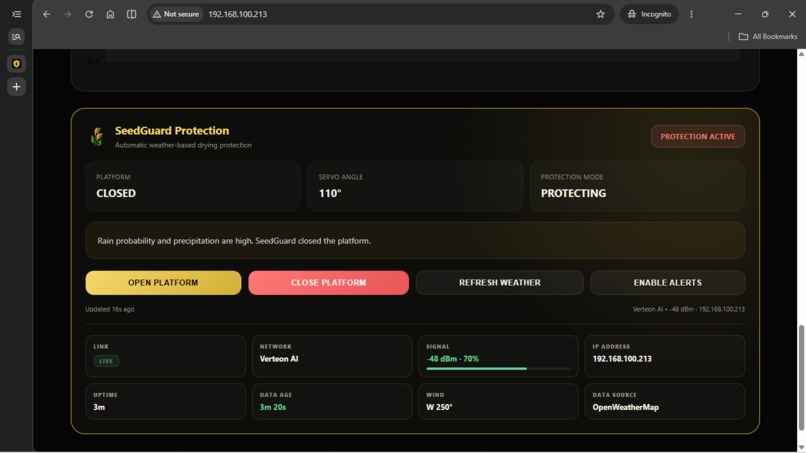The width and height of the screenshot is (806, 453).
Task: Click the servo angle value '110°'
Action: (x=330, y=193)
